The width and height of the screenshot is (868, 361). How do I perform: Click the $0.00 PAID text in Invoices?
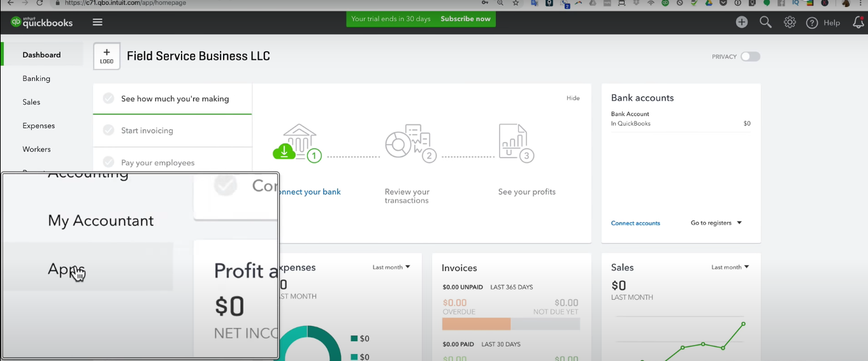tap(459, 344)
